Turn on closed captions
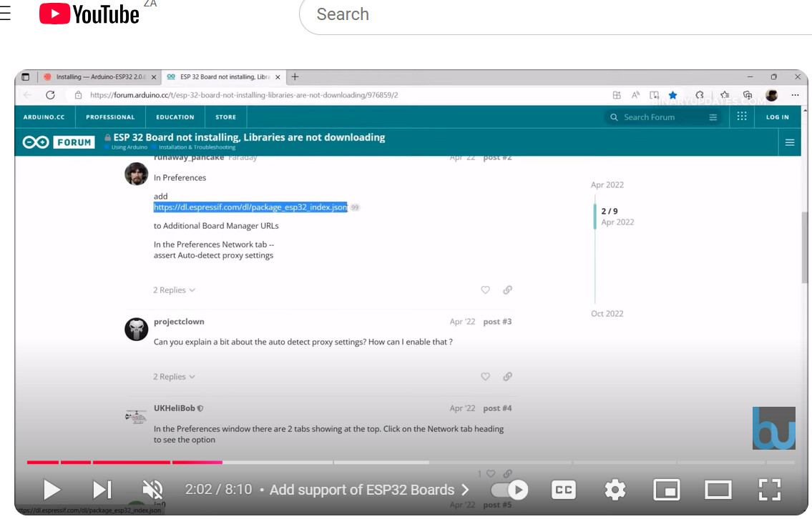This screenshot has width=812, height=519. coord(564,490)
